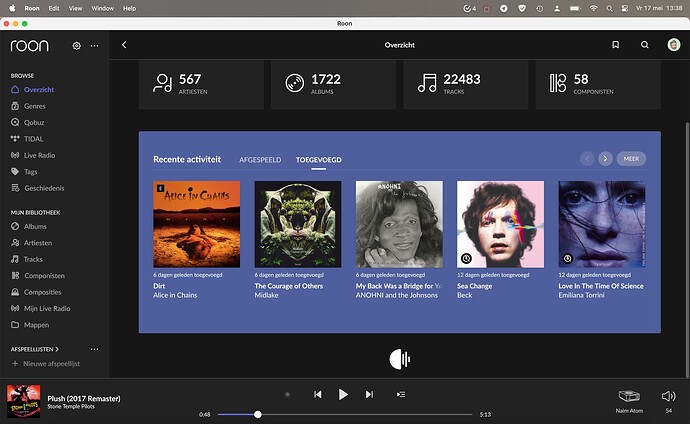Open the Window menu
The image size is (690, 424).
[x=103, y=8]
